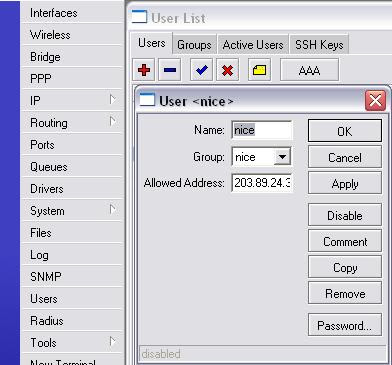Viewport: 392px width, 365px height.
Task: Close the User nice dialog
Action: (375, 100)
